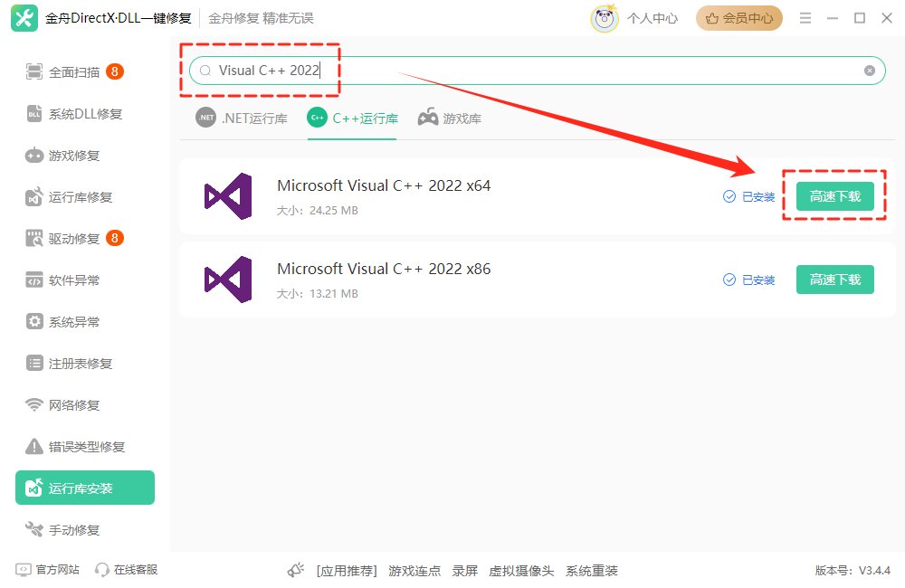Select the Microsoft Visual C++ 2022 x64 title
The image size is (905, 588).
pos(384,185)
